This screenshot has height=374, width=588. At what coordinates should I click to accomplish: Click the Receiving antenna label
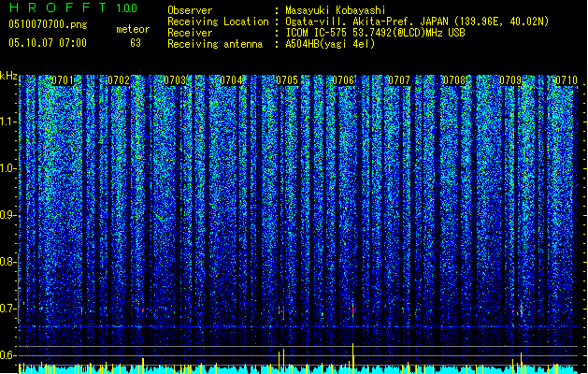coord(215,44)
